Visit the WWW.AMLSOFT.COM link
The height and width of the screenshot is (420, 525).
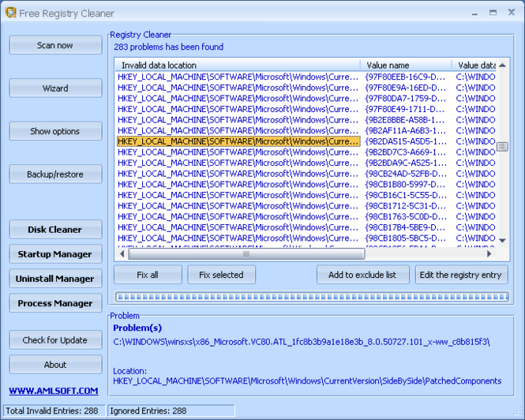click(54, 391)
